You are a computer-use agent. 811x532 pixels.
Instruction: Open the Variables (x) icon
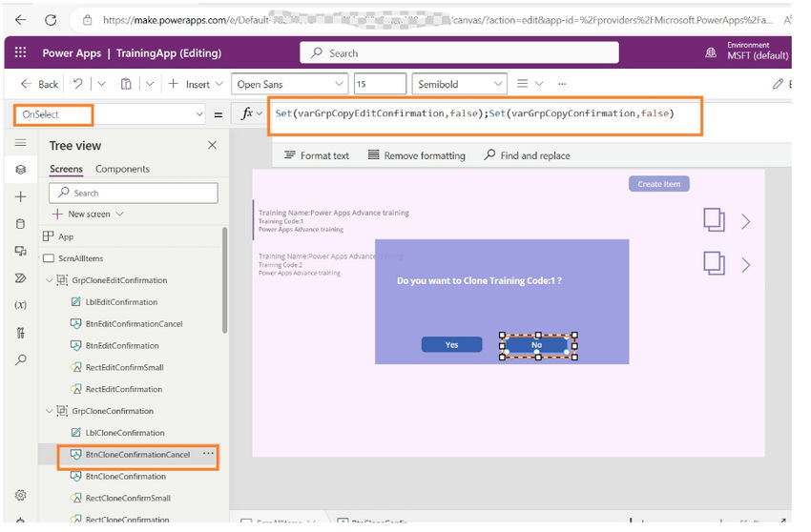(x=21, y=305)
